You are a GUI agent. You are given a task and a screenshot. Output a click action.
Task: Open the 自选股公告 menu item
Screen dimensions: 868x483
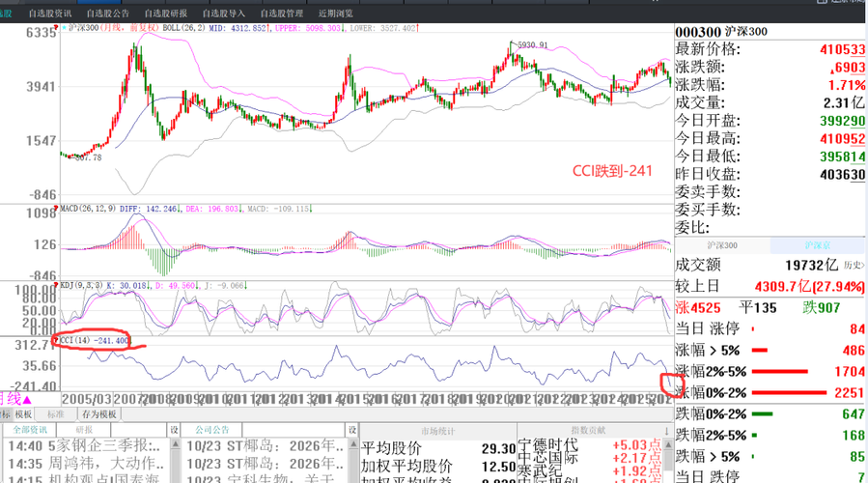click(108, 14)
